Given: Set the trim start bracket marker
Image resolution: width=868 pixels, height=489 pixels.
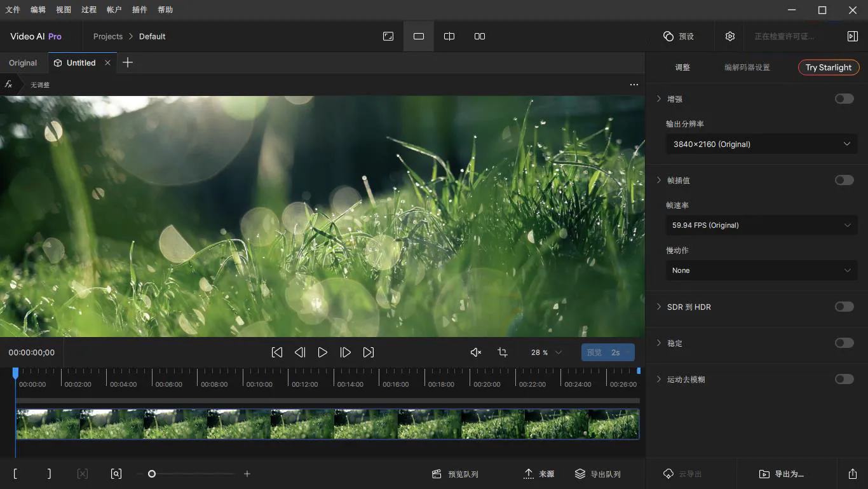Looking at the screenshot, I should tap(15, 474).
